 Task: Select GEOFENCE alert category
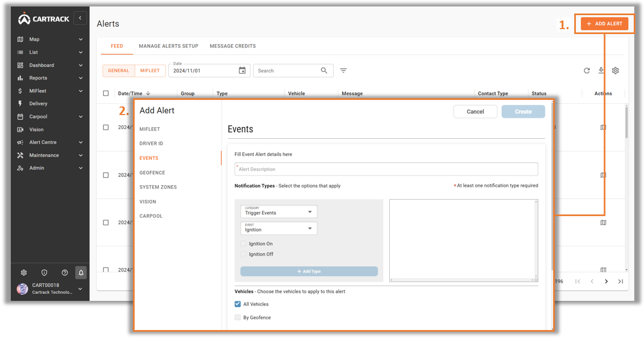[x=152, y=173]
